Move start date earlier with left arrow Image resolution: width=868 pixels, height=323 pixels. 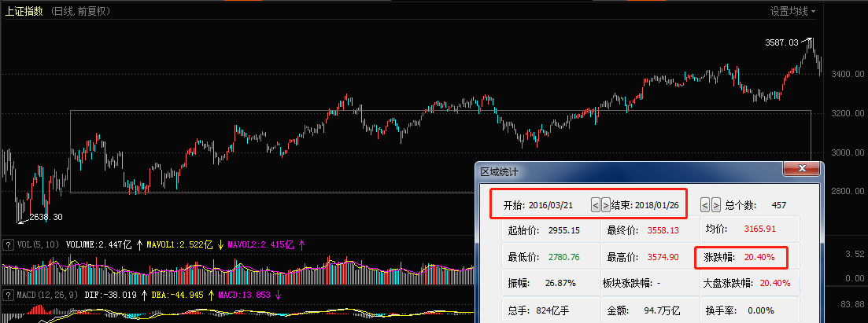pos(596,204)
